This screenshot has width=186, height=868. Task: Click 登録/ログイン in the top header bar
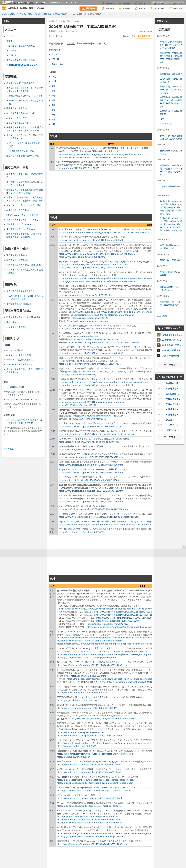coord(177,8)
